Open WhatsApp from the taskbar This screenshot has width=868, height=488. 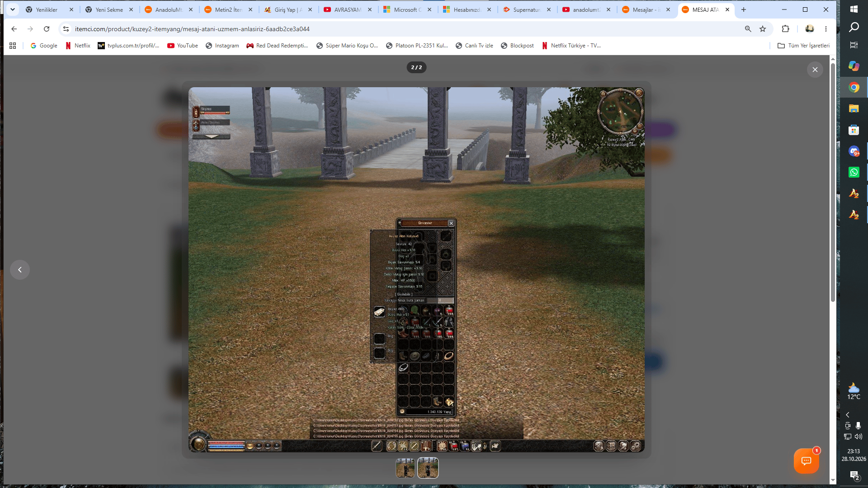click(x=854, y=172)
